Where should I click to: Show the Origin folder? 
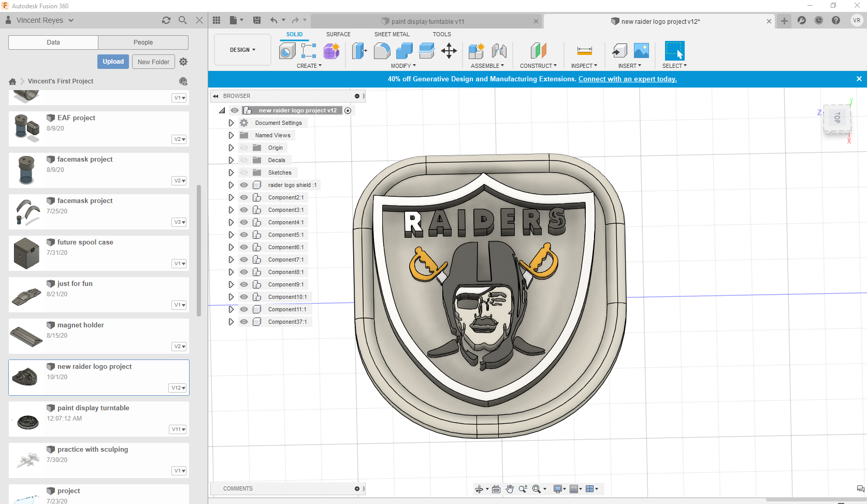tap(243, 148)
